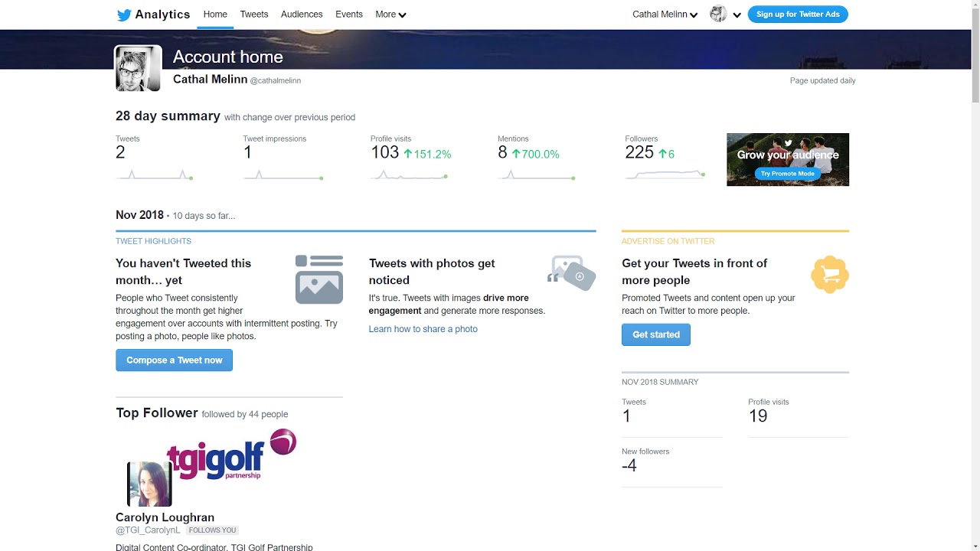
Task: Click the yellow shopping cart icon
Action: click(830, 274)
